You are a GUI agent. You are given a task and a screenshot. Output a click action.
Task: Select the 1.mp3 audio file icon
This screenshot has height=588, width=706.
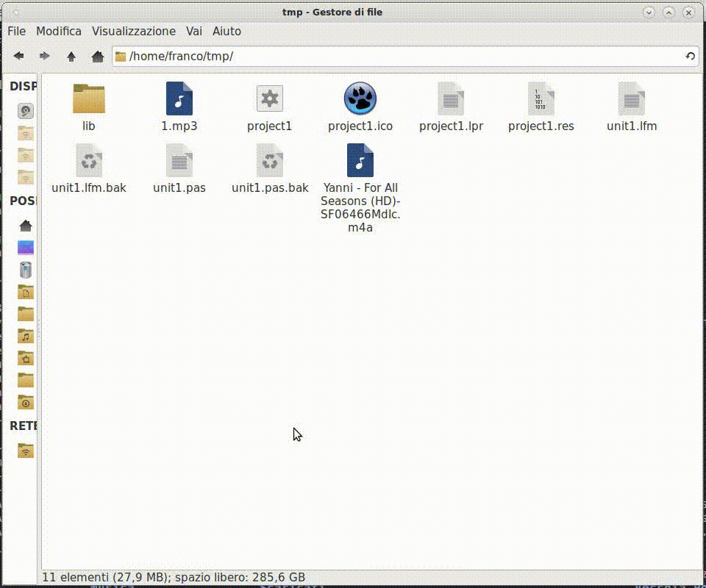coord(179,98)
